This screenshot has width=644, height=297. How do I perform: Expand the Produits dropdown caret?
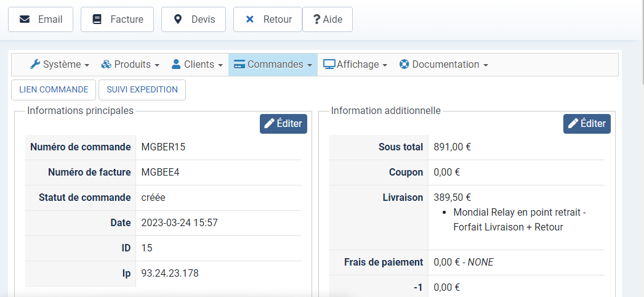[157, 65]
